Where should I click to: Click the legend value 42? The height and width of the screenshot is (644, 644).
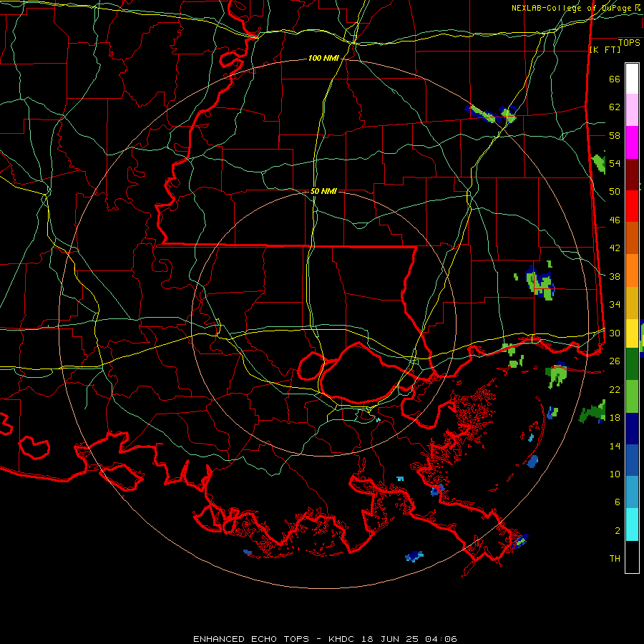pyautogui.click(x=615, y=248)
